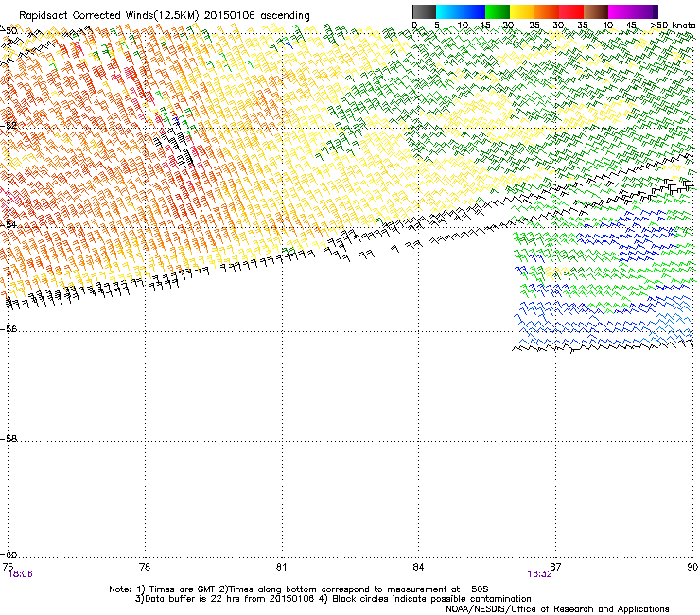The width and height of the screenshot is (700, 615).
Task: Click the cyan-blue 5-15 knots legend band
Action: pyautogui.click(x=461, y=11)
